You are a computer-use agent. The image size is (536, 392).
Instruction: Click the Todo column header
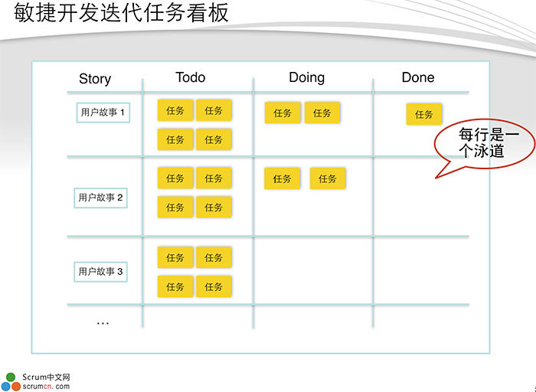pos(191,77)
